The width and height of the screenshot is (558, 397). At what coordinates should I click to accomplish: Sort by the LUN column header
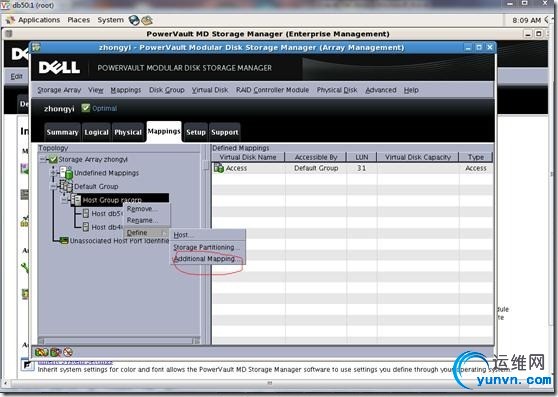pos(362,157)
